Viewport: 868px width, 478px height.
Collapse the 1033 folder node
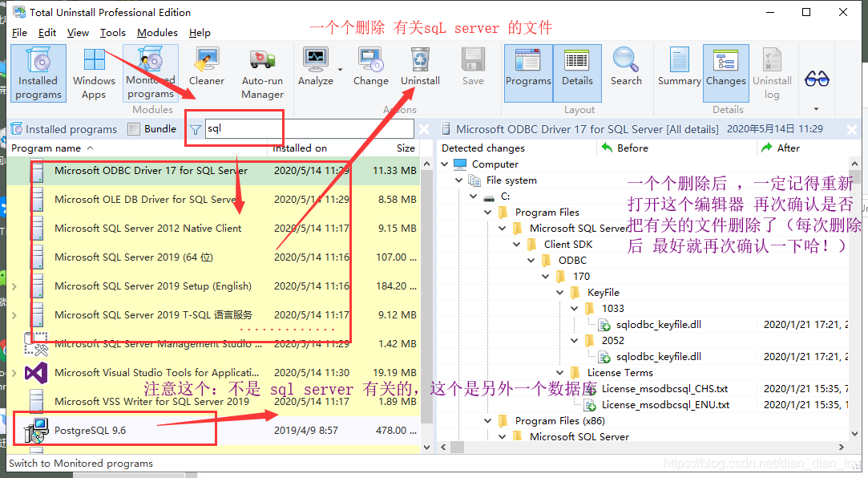(x=574, y=309)
